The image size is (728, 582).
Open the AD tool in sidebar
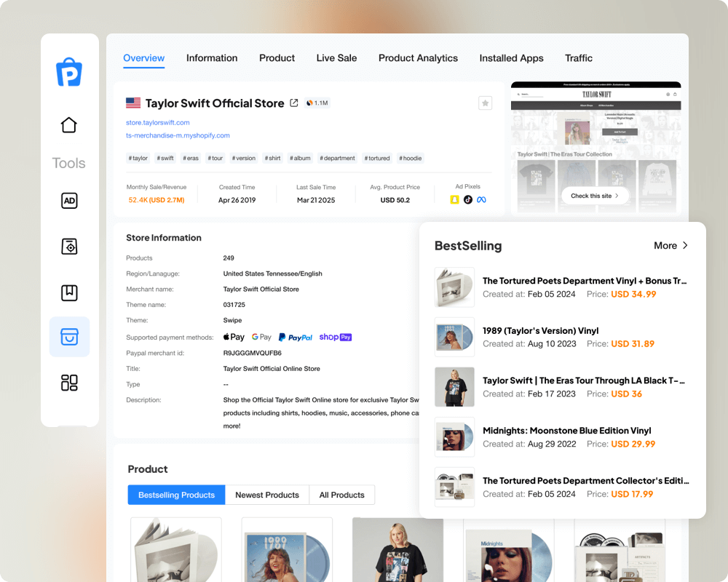pos(69,201)
